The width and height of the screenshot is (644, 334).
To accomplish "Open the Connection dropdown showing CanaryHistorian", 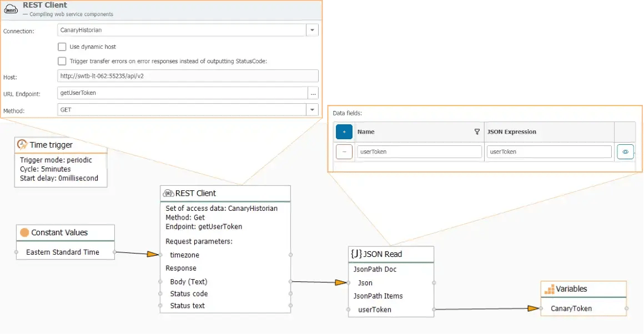I will pyautogui.click(x=312, y=29).
